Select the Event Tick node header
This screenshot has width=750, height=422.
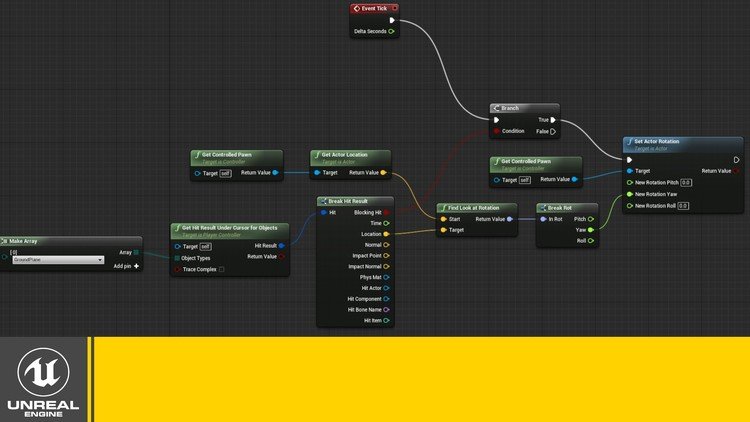coord(375,9)
